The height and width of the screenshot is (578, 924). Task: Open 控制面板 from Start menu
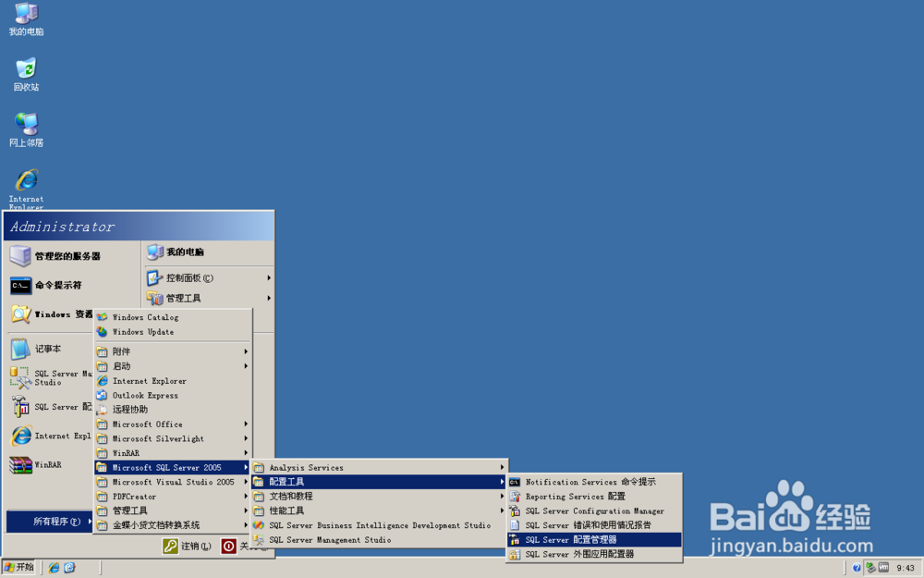[x=209, y=277]
